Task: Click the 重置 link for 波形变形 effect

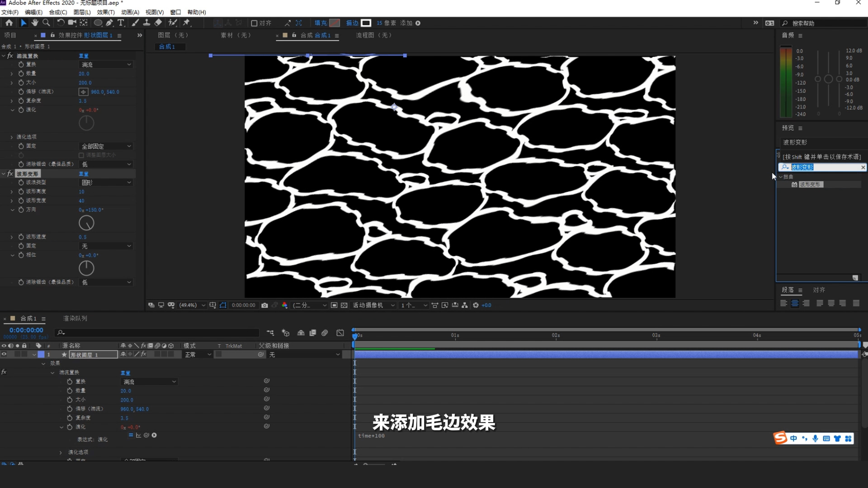Action: tap(84, 174)
